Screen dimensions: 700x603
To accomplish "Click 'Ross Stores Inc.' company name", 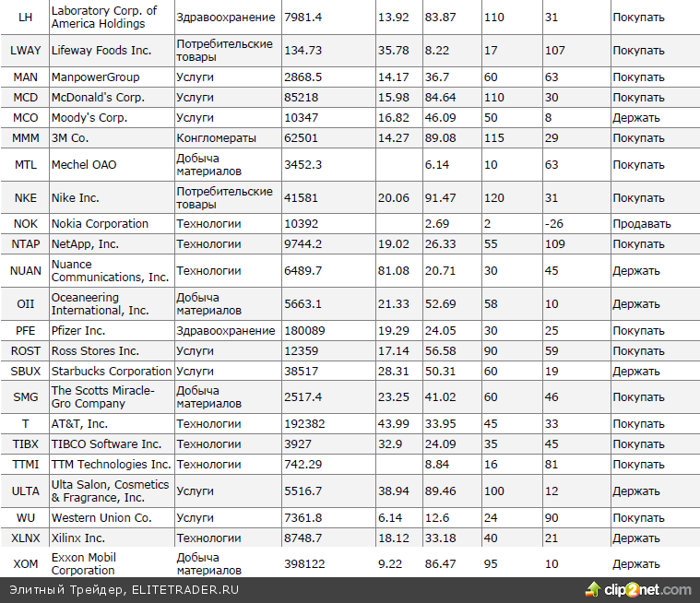I will 95,351.
